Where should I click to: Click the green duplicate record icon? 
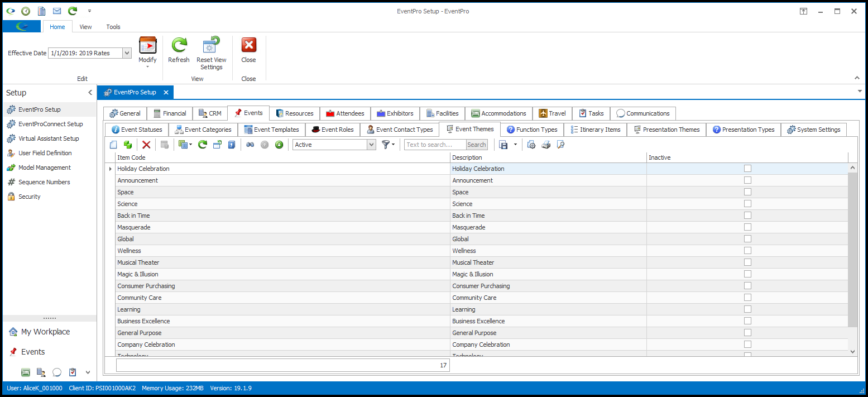click(128, 145)
